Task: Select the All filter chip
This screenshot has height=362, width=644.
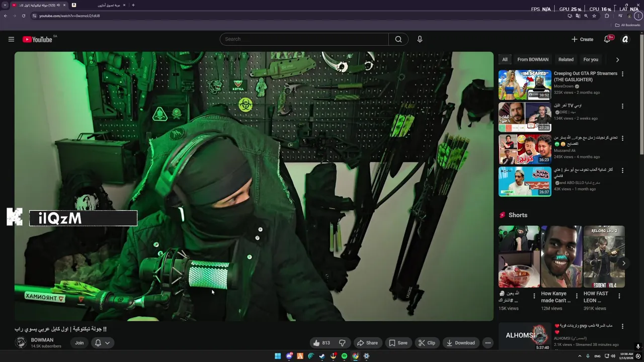Action: click(505, 59)
